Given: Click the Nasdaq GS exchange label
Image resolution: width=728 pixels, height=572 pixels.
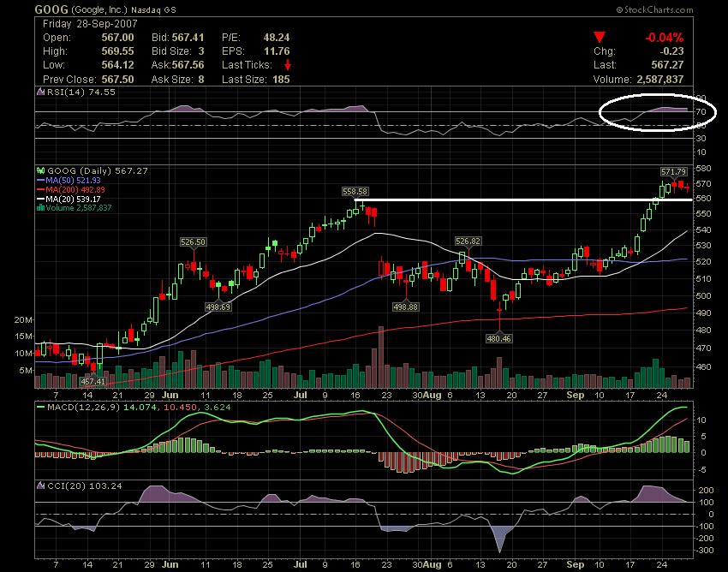Looking at the screenshot, I should (153, 9).
